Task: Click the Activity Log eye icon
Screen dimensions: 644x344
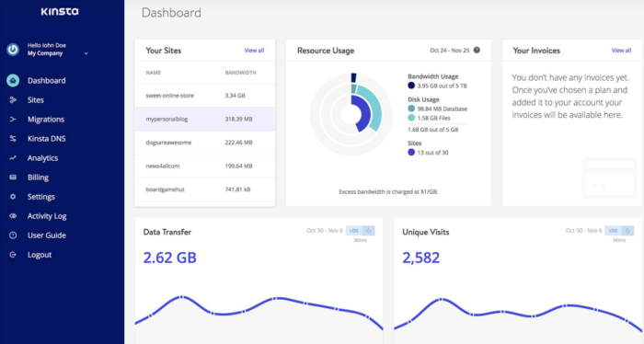Action: pyautogui.click(x=13, y=216)
